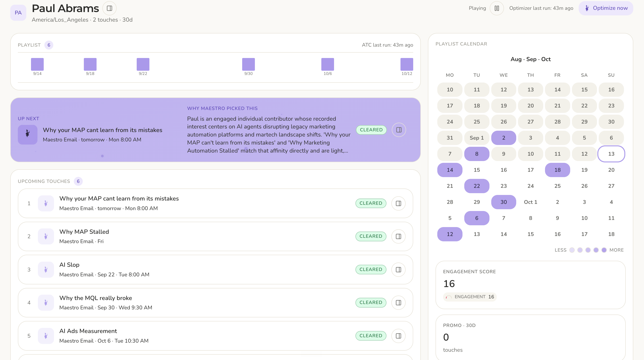
Task: Open the Why MAP Stalled touch title
Action: point(84,232)
